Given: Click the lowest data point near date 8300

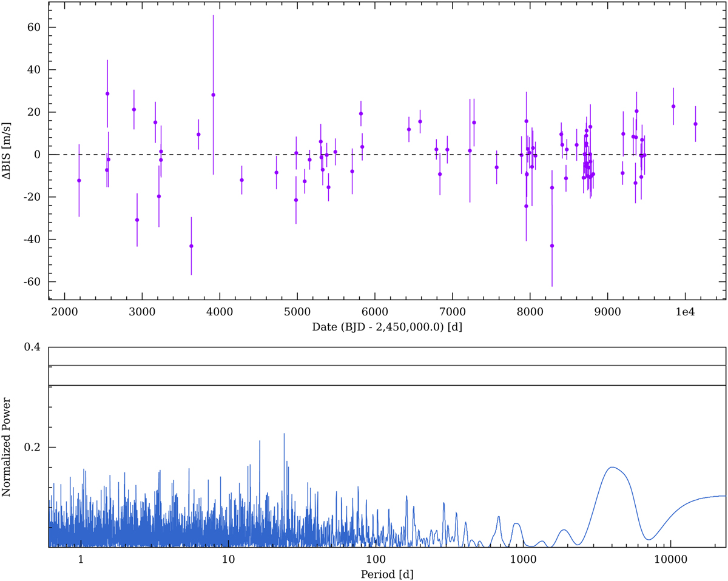Looking at the screenshot, I should coord(552,246).
